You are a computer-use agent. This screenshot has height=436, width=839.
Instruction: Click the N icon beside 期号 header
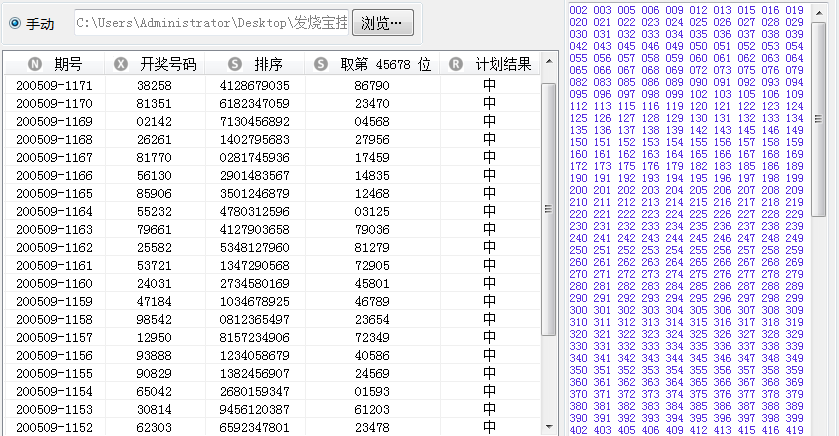click(35, 64)
